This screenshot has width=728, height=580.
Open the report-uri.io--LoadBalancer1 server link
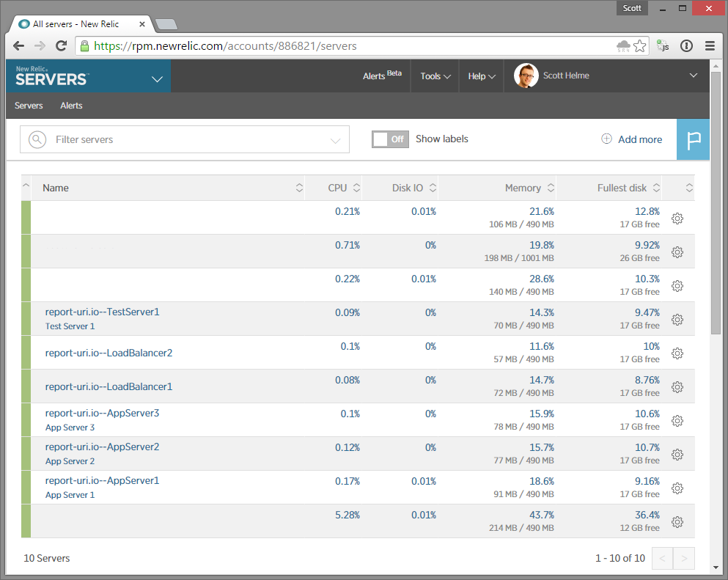pos(109,386)
